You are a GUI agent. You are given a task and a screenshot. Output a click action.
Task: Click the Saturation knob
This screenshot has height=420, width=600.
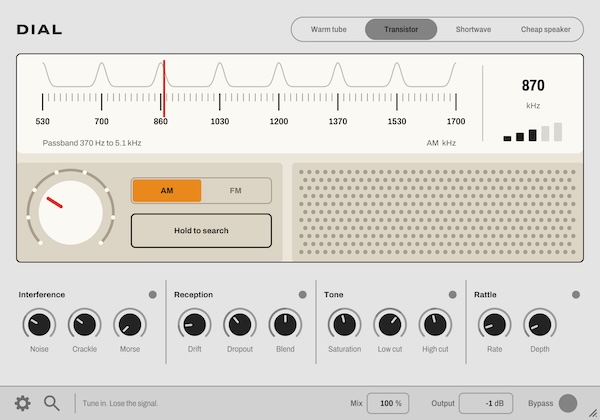pyautogui.click(x=344, y=324)
